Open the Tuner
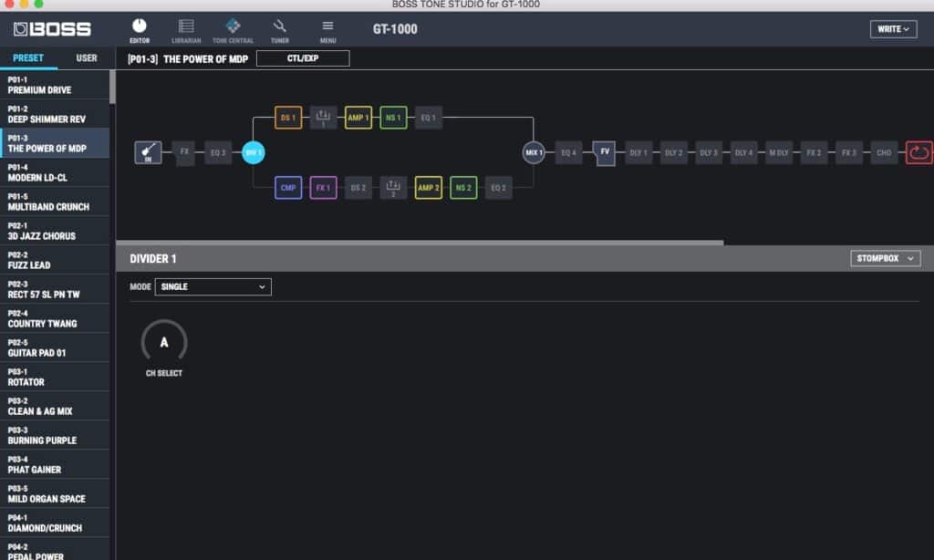 (279, 30)
